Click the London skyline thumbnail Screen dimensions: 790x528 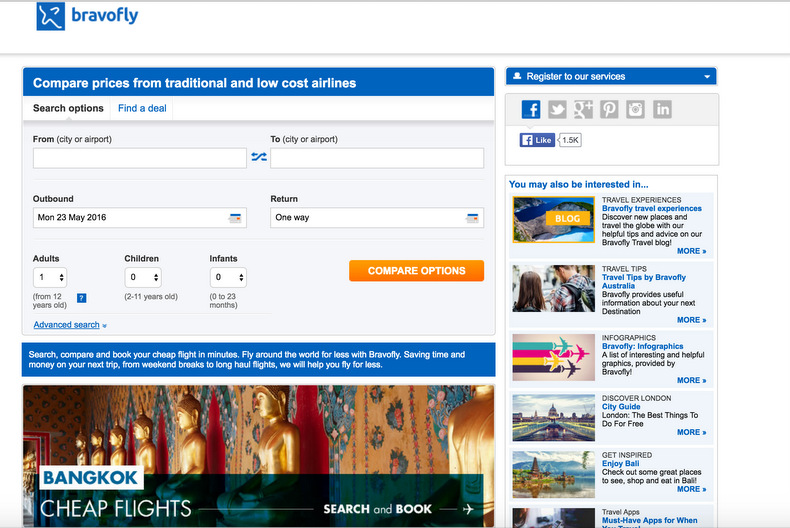click(x=553, y=418)
